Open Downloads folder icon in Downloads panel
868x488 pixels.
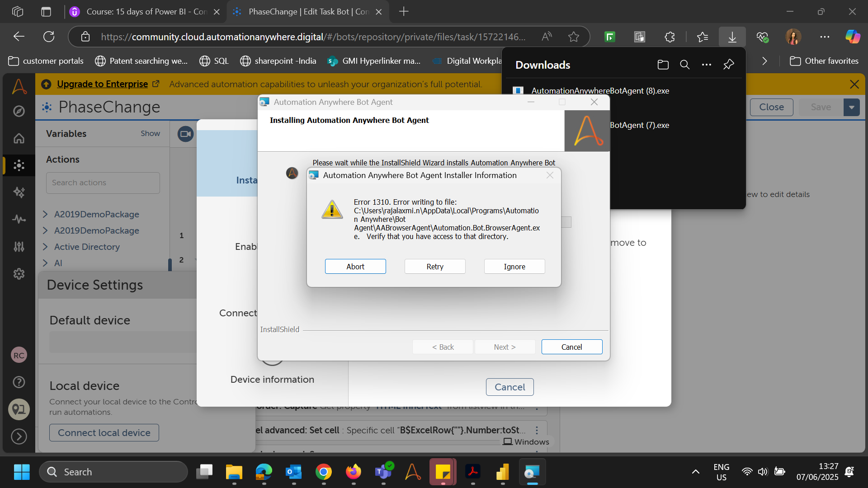tap(663, 65)
